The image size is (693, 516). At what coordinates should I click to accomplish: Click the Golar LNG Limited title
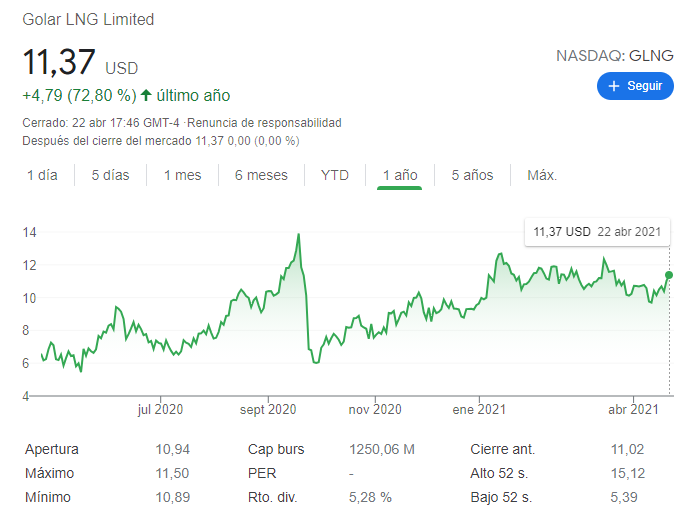click(x=88, y=19)
